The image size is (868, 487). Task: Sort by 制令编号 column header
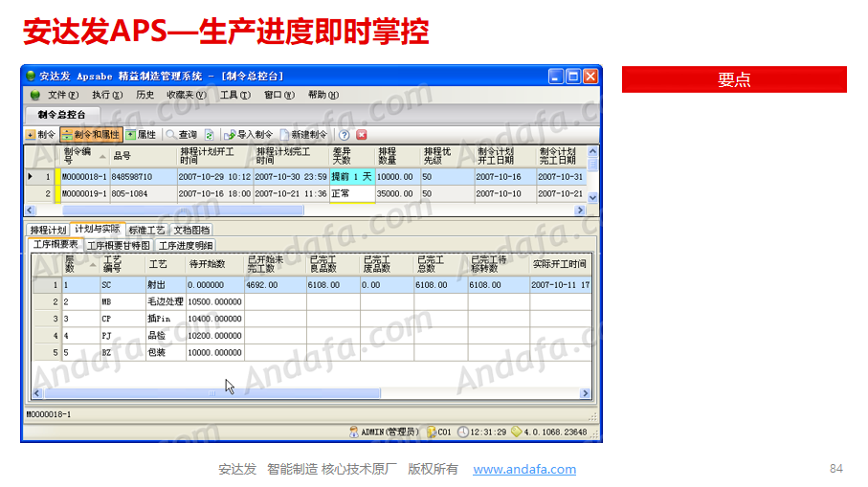[x=85, y=156]
